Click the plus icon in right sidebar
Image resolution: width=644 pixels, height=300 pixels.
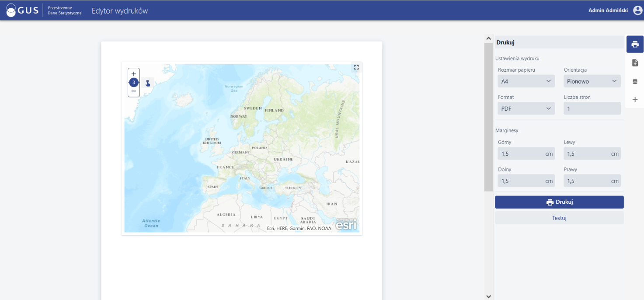(635, 100)
